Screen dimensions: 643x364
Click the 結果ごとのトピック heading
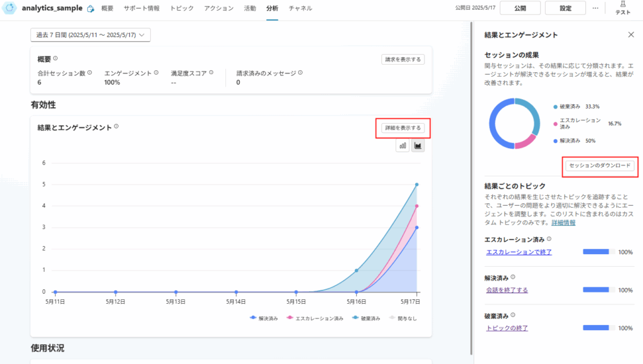515,186
